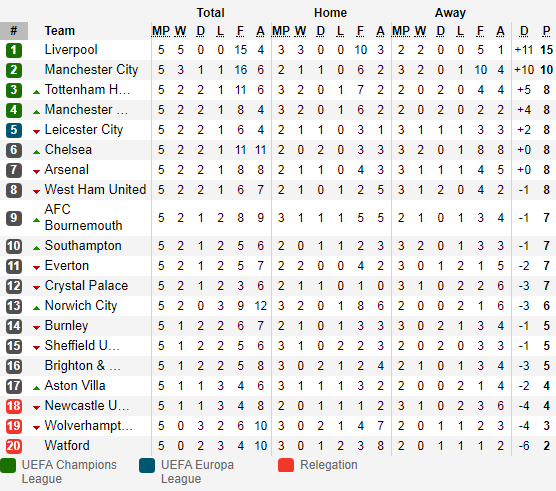Screen dimensions: 556x491
Task: Open the AFC Bournemouth team link
Action: (x=83, y=217)
